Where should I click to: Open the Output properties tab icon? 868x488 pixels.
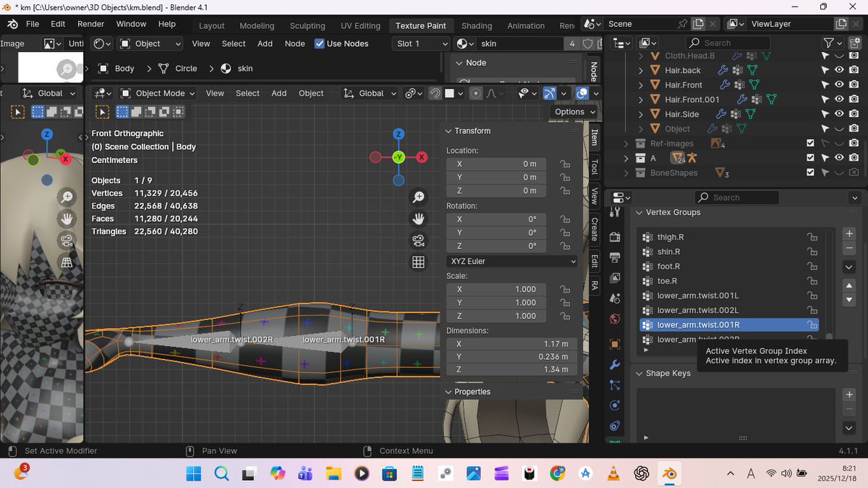point(615,257)
